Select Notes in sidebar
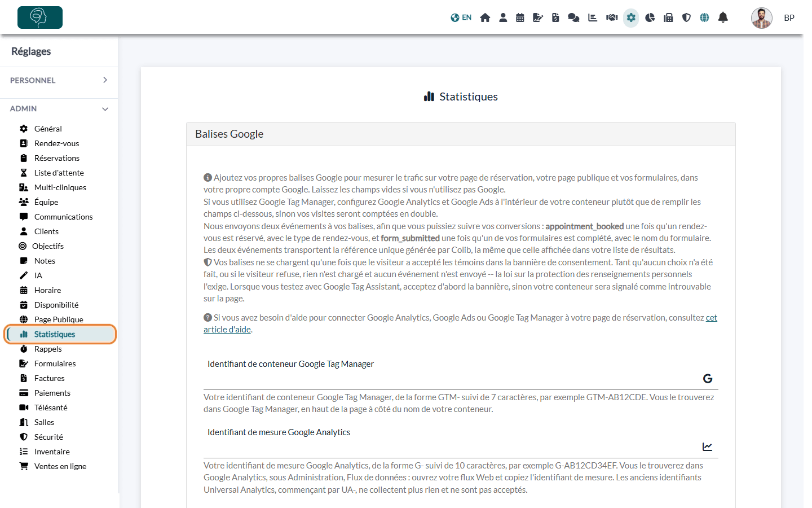 (45, 261)
